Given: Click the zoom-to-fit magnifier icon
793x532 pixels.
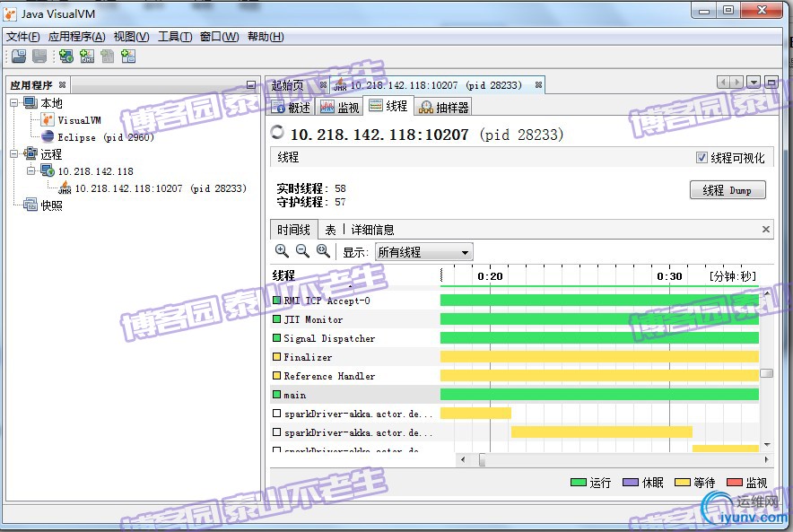Looking at the screenshot, I should tap(323, 251).
